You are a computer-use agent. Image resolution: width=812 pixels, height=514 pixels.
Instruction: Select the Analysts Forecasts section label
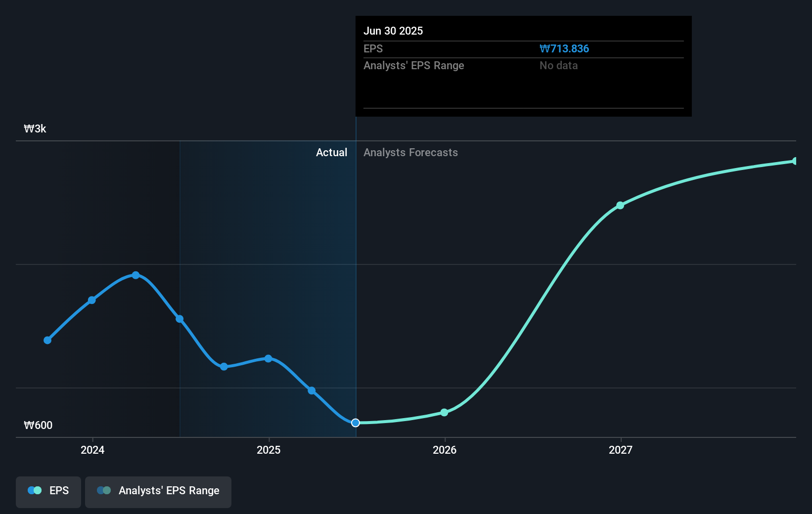click(x=410, y=153)
